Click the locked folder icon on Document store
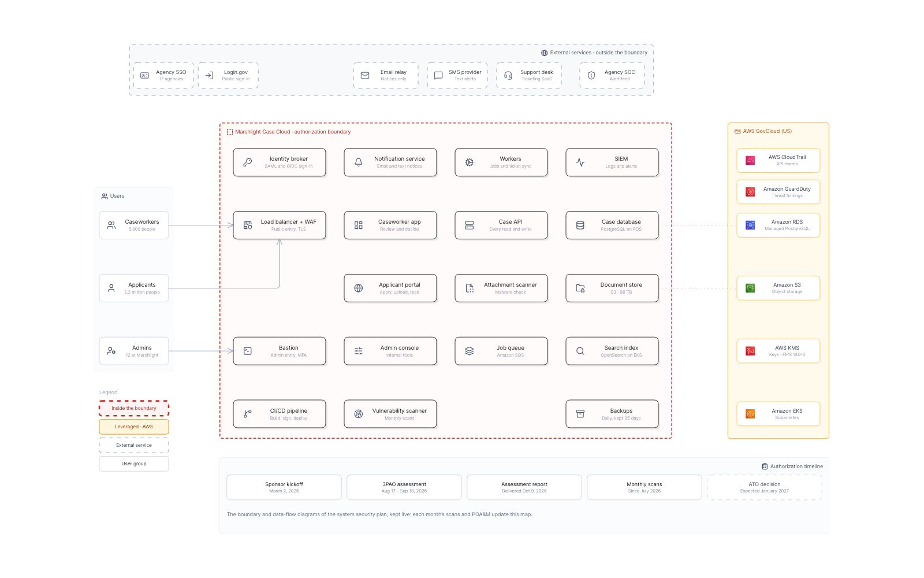The image size is (924, 578). (580, 288)
